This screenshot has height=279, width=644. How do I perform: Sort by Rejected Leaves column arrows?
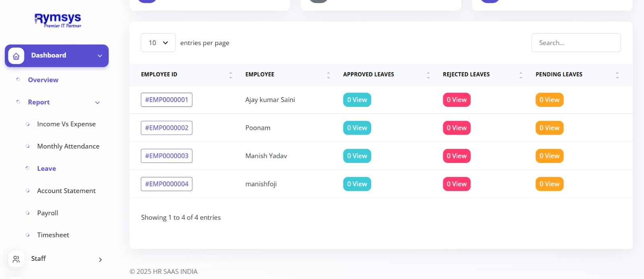pos(521,75)
